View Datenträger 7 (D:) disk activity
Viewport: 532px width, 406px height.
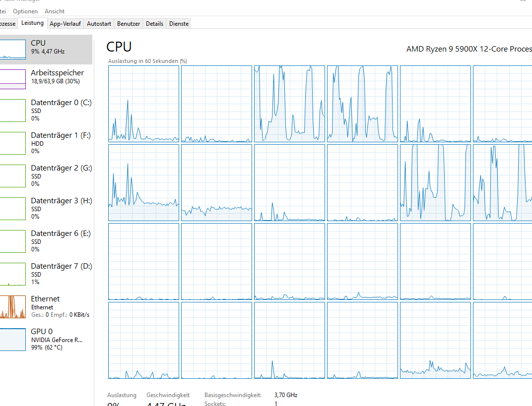coord(46,274)
